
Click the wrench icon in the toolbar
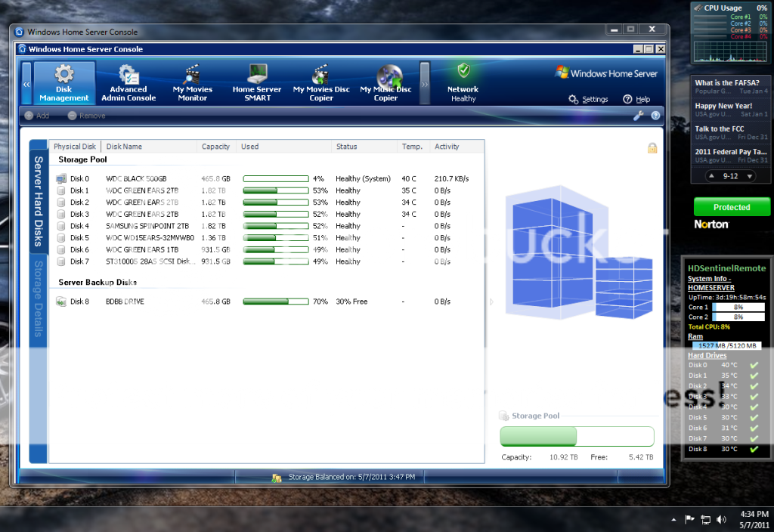638,116
